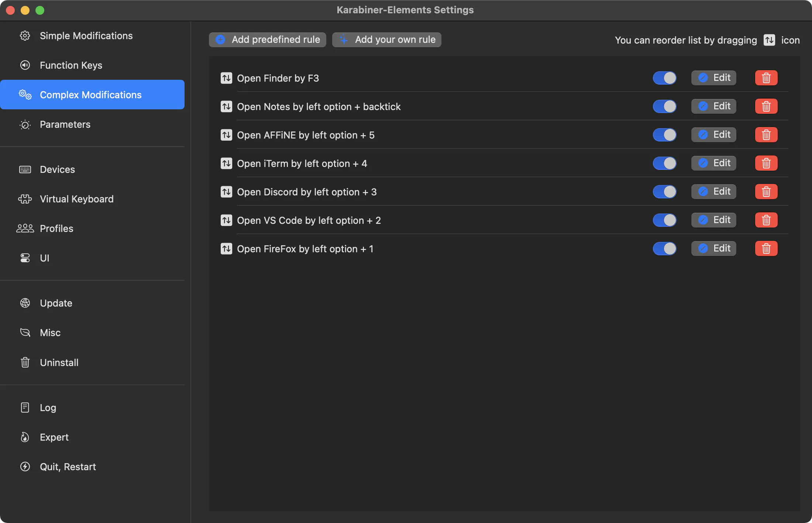Disable the Open Finder by F3 toggle
The width and height of the screenshot is (812, 523).
tap(664, 78)
